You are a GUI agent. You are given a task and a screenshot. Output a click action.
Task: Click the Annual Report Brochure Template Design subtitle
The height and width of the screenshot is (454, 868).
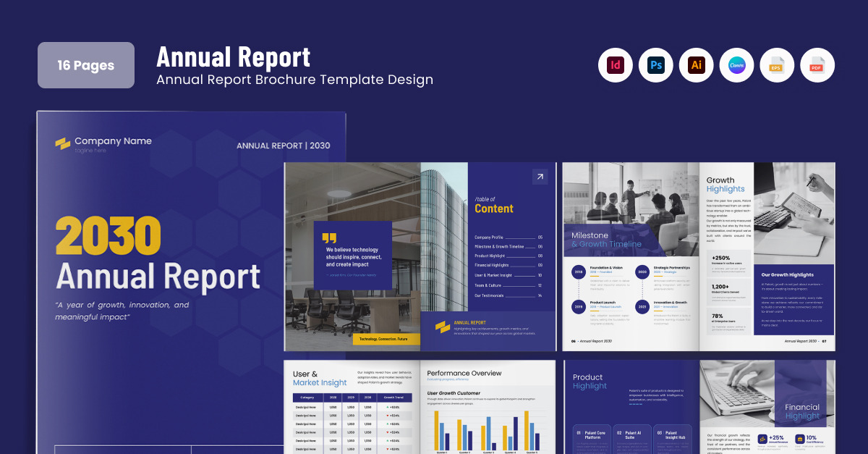[295, 80]
